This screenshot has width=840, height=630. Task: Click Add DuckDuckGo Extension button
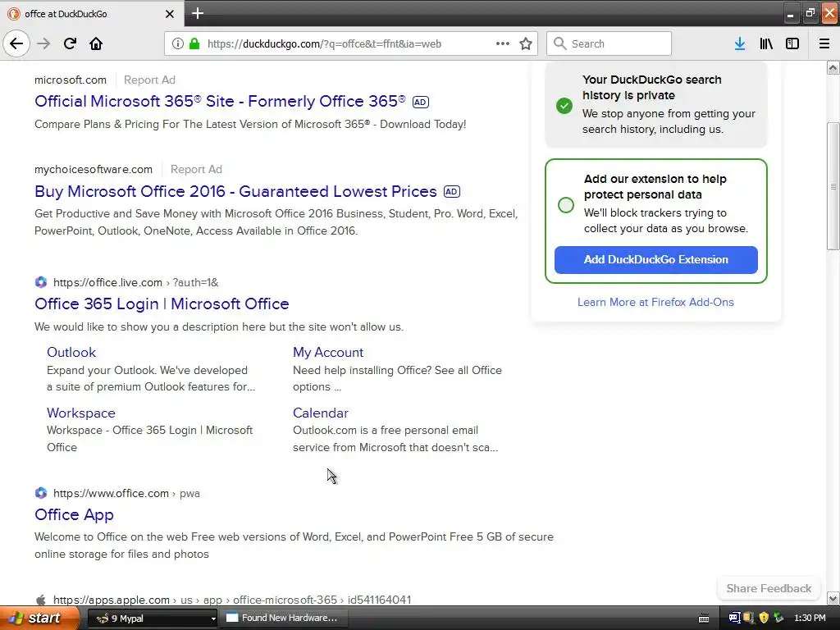click(655, 260)
